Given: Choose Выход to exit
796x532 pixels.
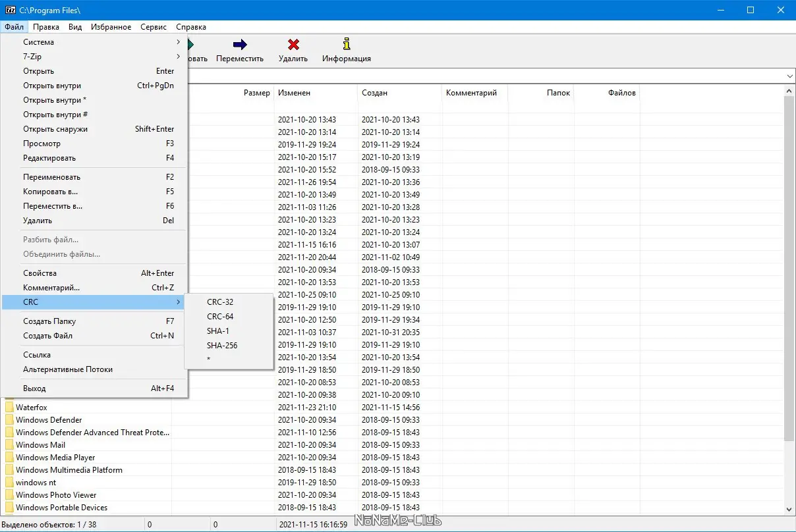Looking at the screenshot, I should 95,388.
